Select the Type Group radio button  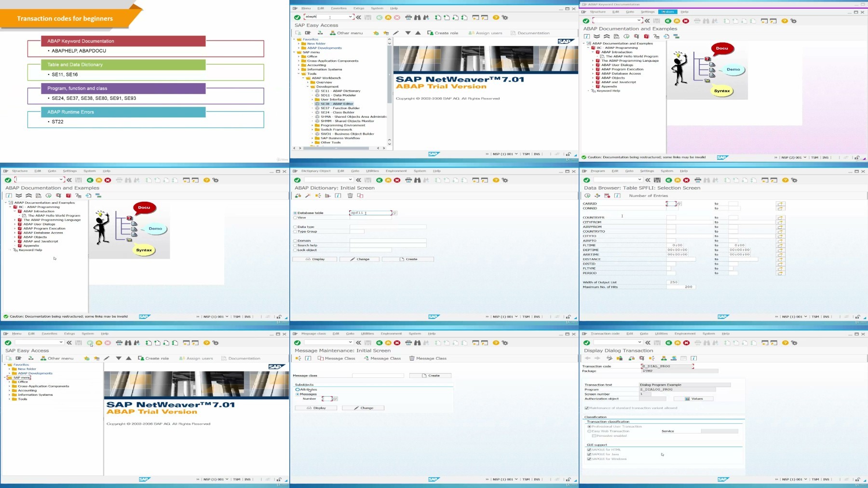295,232
